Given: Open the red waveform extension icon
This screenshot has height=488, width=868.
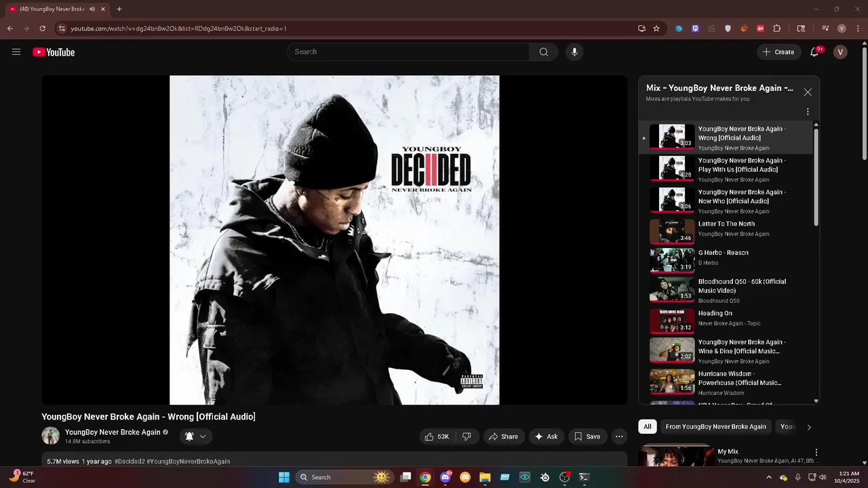Looking at the screenshot, I should [761, 28].
